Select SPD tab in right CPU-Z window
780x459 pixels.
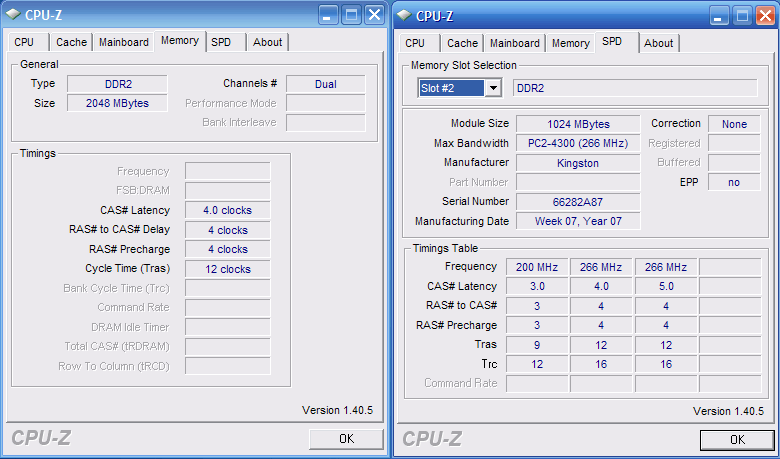click(x=617, y=42)
